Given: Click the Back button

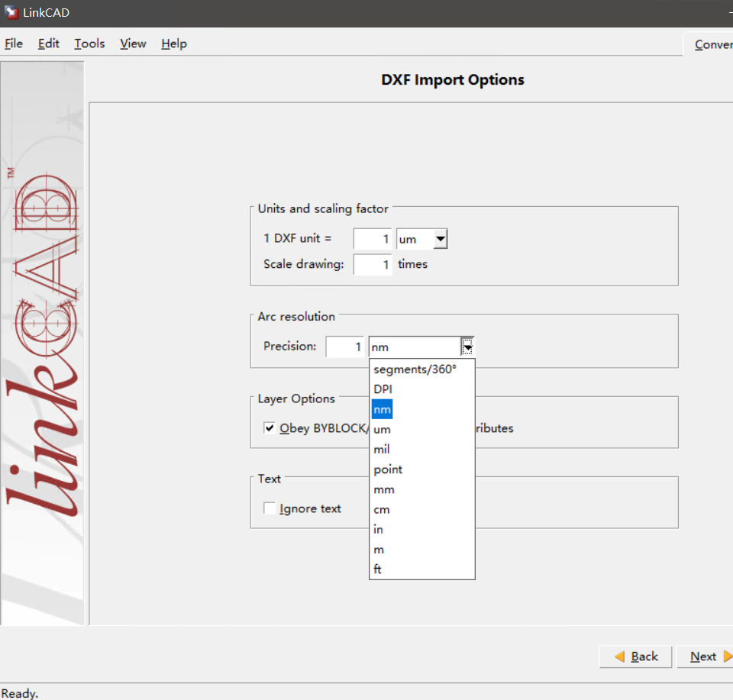Looking at the screenshot, I should 640,656.
